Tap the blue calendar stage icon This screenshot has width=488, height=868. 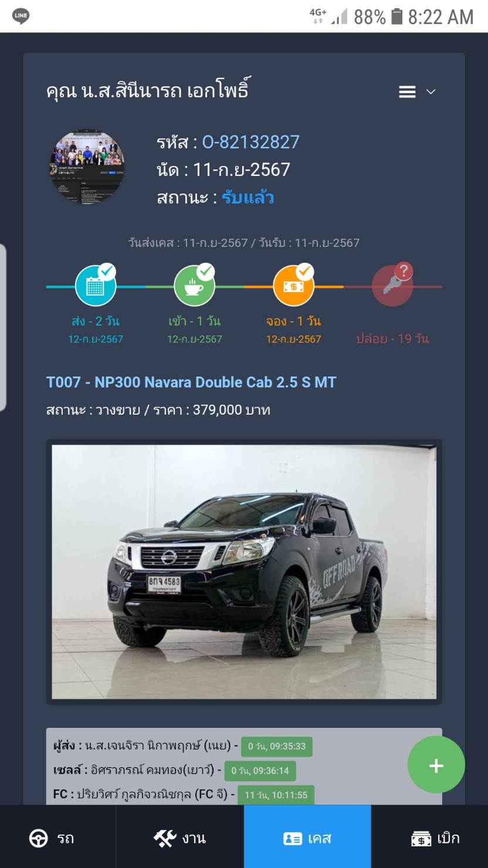pyautogui.click(x=96, y=286)
